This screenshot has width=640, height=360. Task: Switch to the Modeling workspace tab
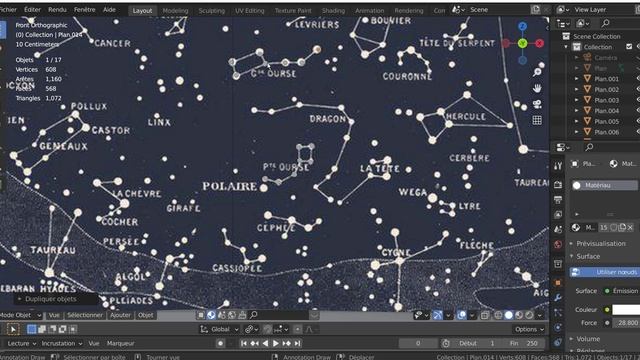point(175,11)
